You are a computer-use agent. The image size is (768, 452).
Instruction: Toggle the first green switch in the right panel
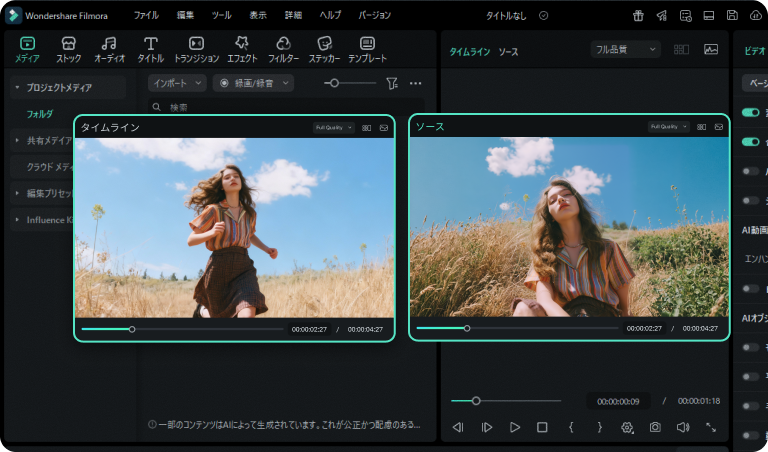(x=749, y=113)
